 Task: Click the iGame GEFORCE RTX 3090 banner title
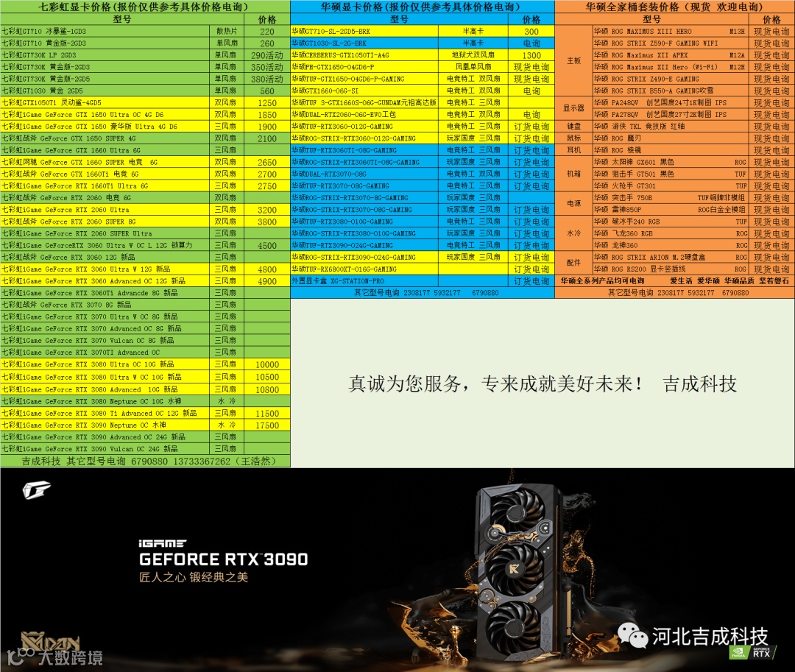coord(223,553)
